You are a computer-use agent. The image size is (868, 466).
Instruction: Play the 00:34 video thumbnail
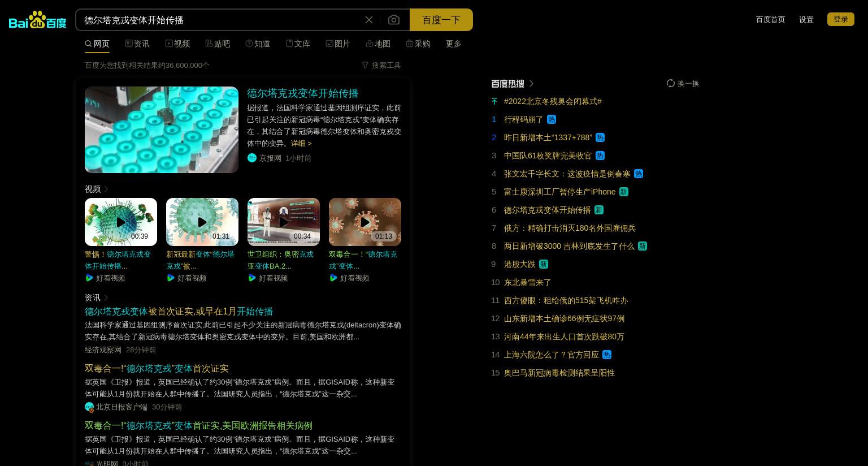point(284,222)
